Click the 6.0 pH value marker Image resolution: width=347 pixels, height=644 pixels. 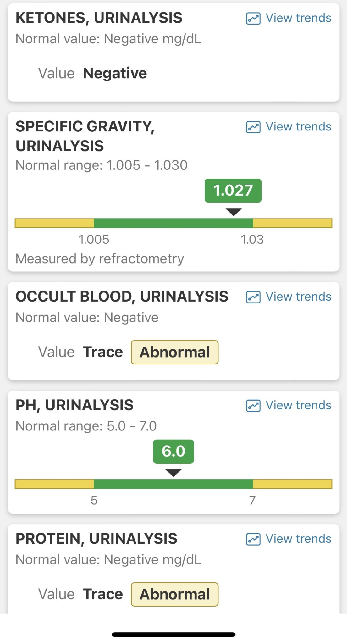pyautogui.click(x=173, y=452)
